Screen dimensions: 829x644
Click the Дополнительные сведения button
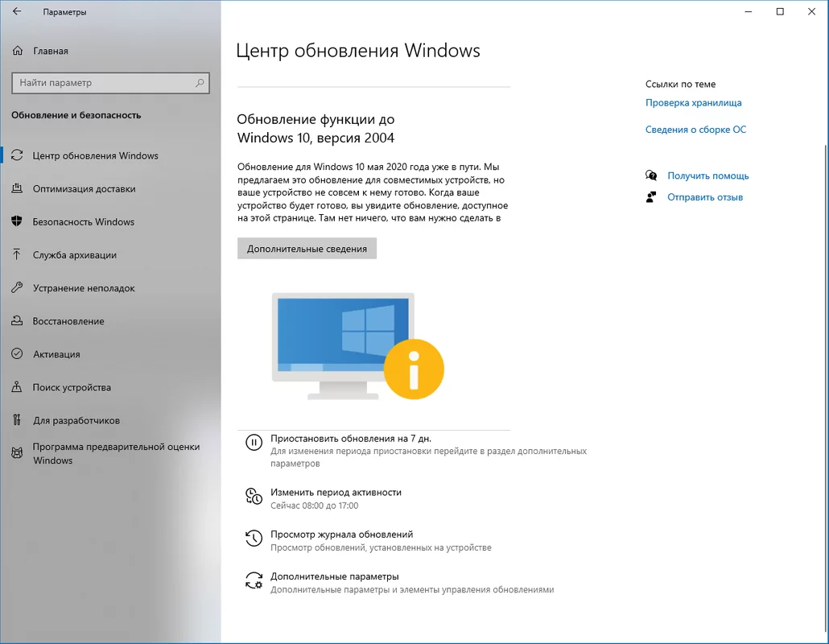[307, 249]
